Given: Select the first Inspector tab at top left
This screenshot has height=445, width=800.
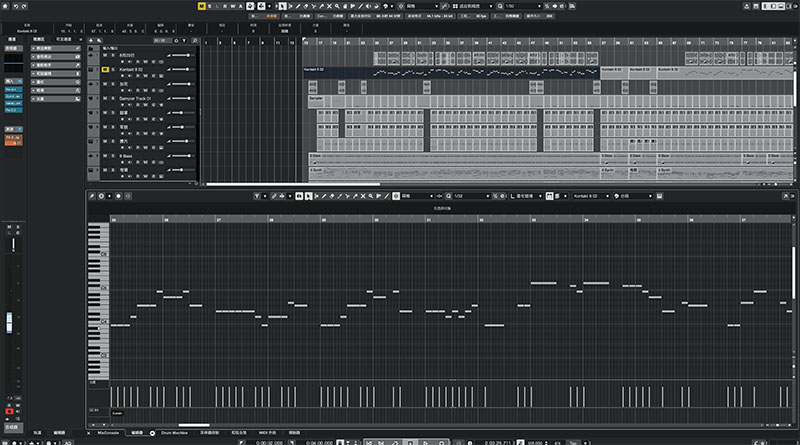Looking at the screenshot, I should tap(12, 39).
